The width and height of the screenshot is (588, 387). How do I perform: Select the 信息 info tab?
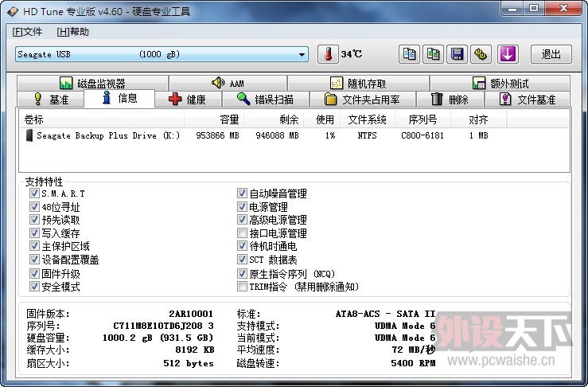point(119,99)
